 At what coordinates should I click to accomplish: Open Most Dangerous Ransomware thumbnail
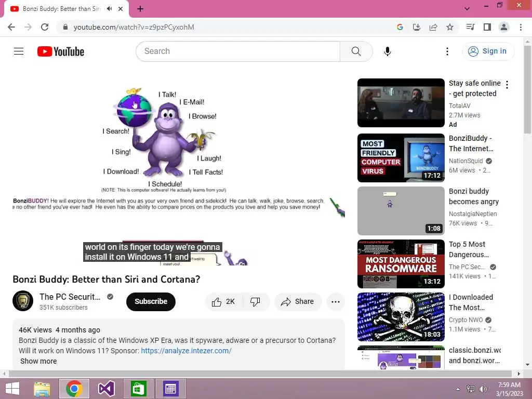point(401,263)
